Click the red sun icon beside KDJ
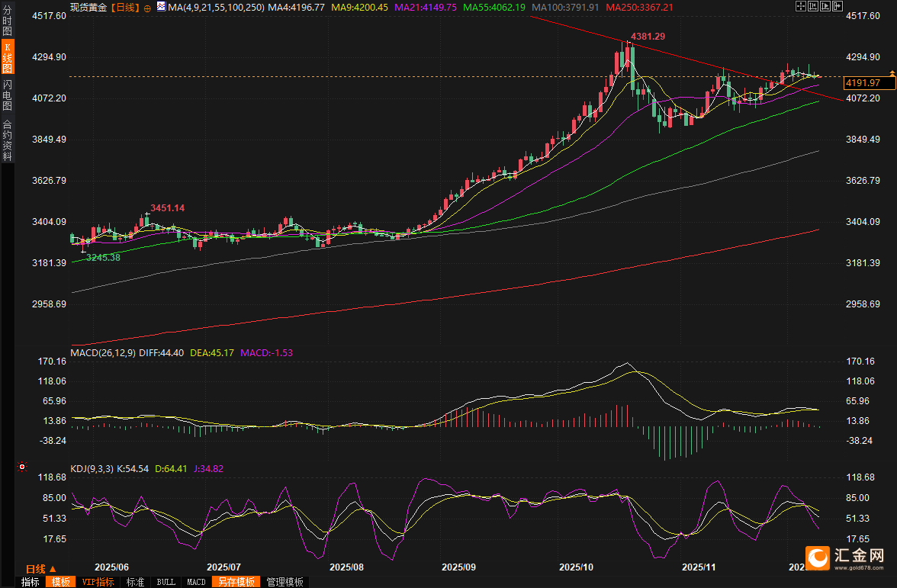897x588 pixels. [22, 467]
